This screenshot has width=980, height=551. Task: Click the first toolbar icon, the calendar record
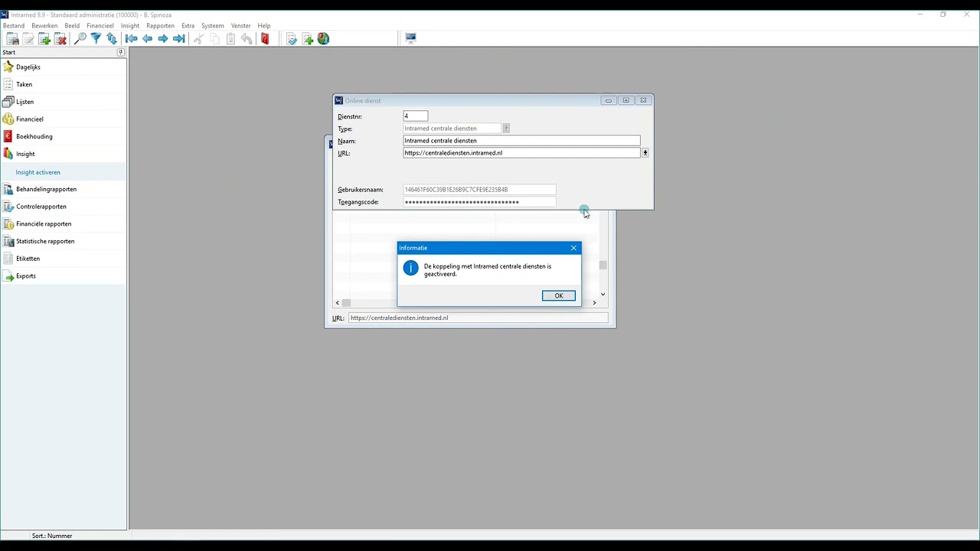[12, 39]
